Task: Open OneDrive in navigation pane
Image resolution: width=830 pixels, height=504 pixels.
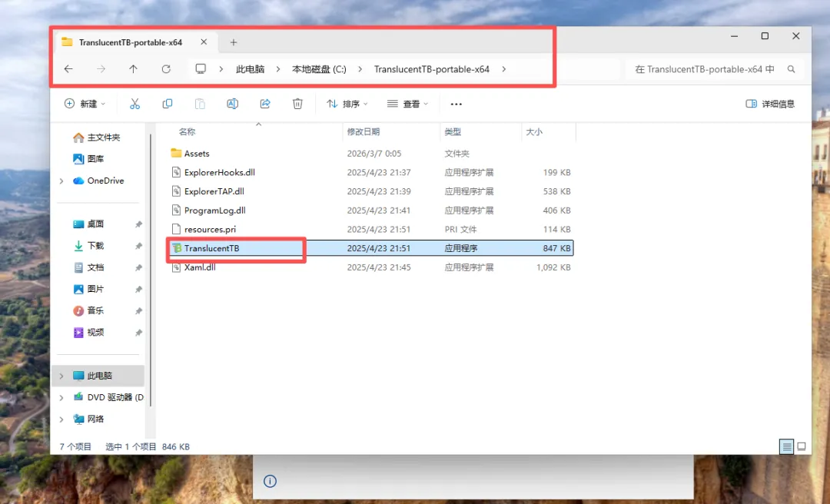Action: tap(98, 181)
